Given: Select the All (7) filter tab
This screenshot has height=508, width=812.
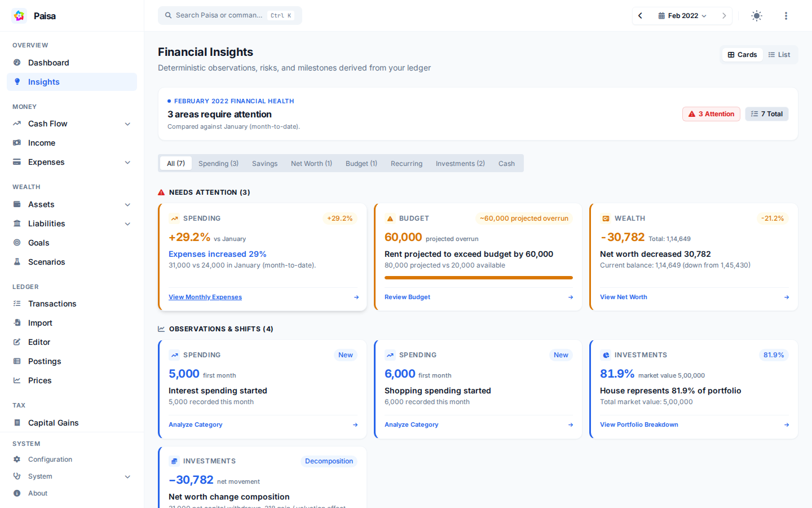Looking at the screenshot, I should click(x=176, y=163).
